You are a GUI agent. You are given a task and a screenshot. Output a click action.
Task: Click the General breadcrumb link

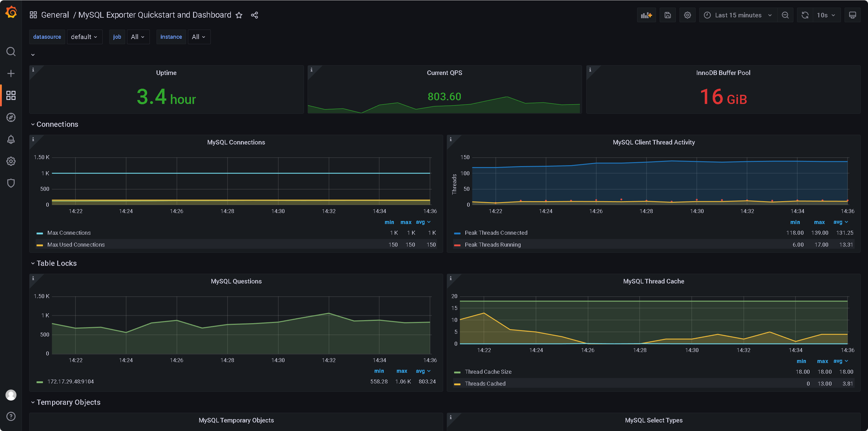coord(55,15)
